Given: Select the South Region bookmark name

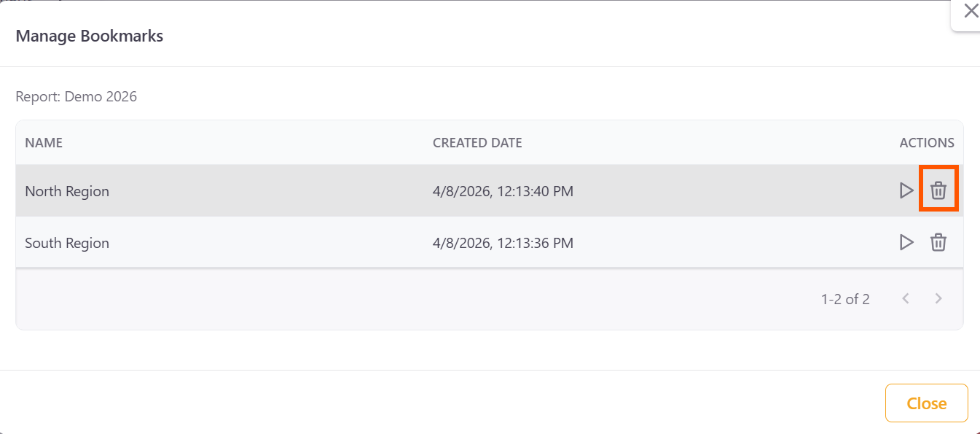Looking at the screenshot, I should pos(67,243).
